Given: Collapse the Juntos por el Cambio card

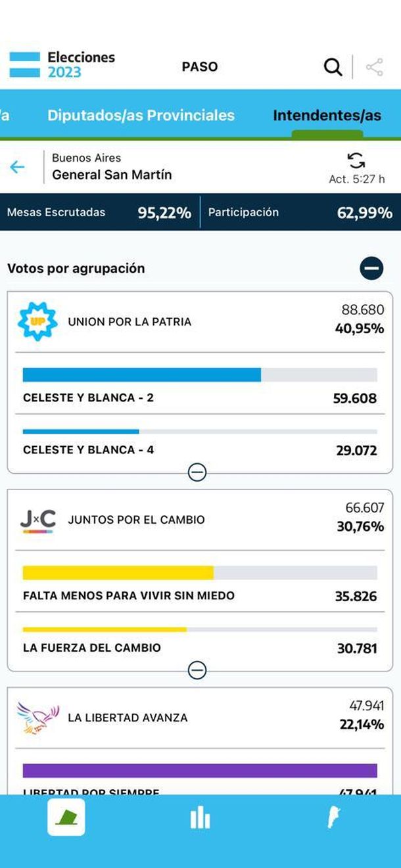Looking at the screenshot, I should pos(197,670).
